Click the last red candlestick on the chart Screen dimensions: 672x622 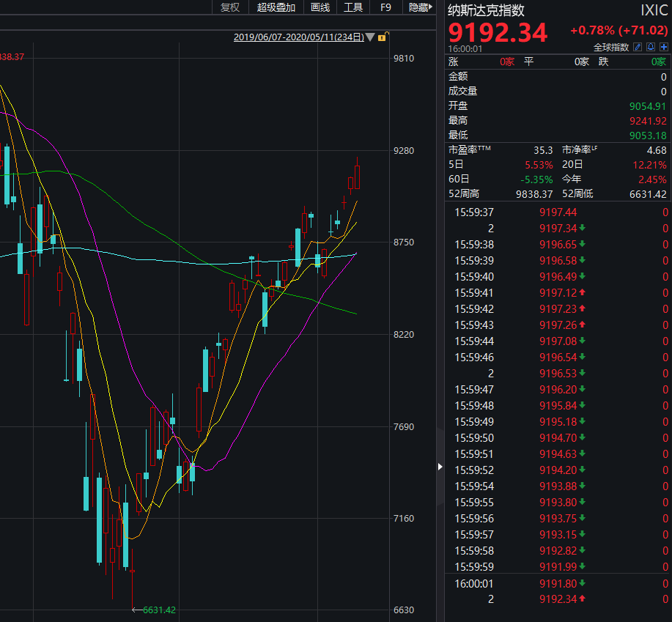(357, 175)
